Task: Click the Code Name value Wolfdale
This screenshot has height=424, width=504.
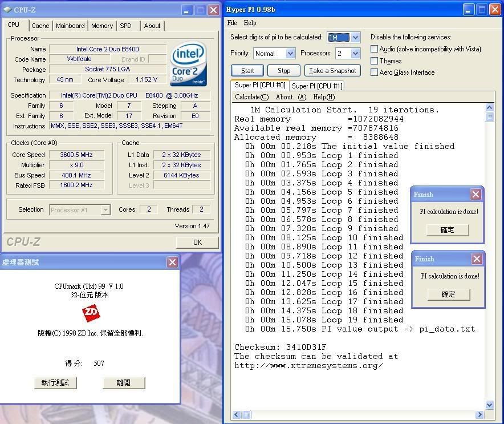Action: point(79,59)
